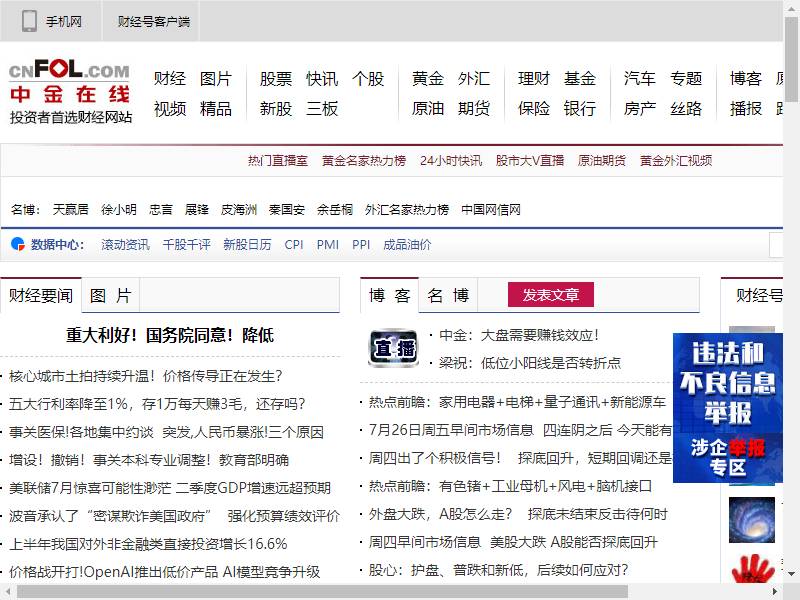Open the 新股日历 link

(x=247, y=245)
